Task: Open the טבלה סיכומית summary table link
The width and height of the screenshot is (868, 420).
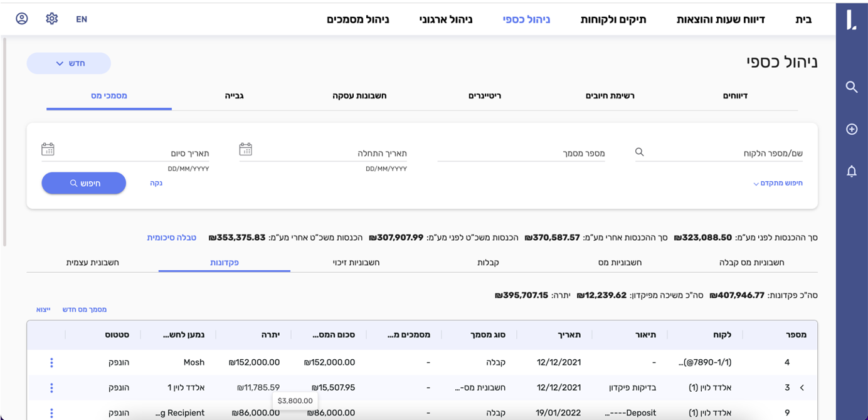Action: pyautogui.click(x=171, y=238)
